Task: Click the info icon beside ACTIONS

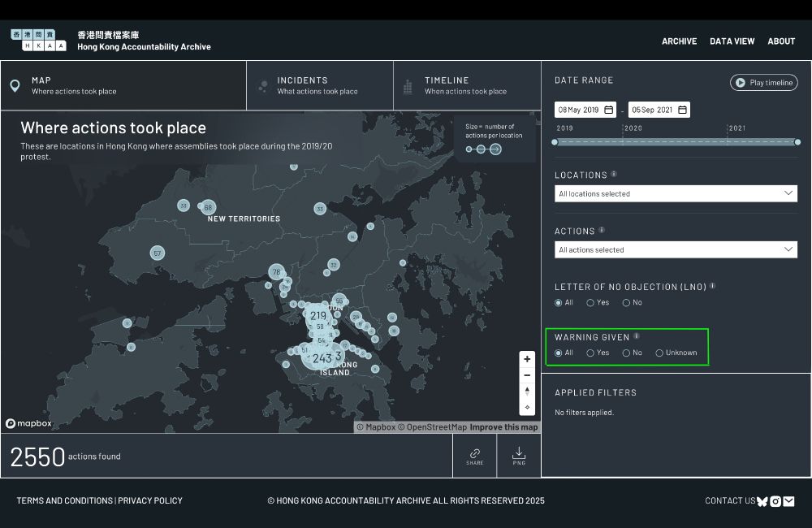Action: [601, 230]
